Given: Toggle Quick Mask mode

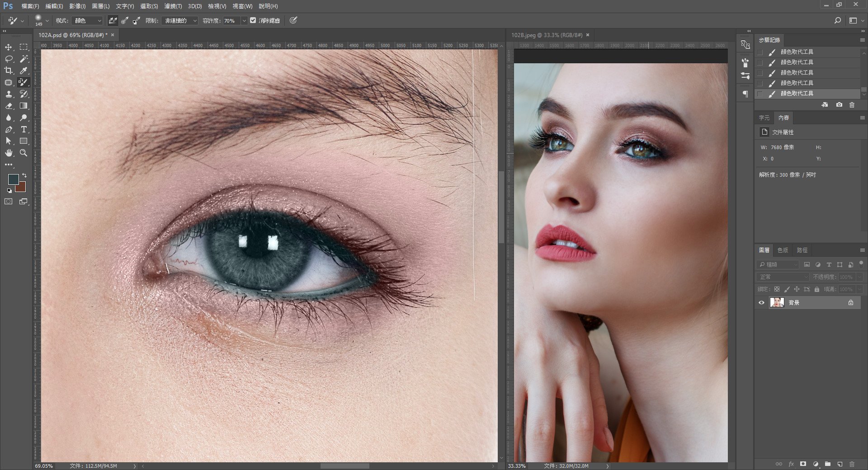Looking at the screenshot, I should pyautogui.click(x=9, y=202).
